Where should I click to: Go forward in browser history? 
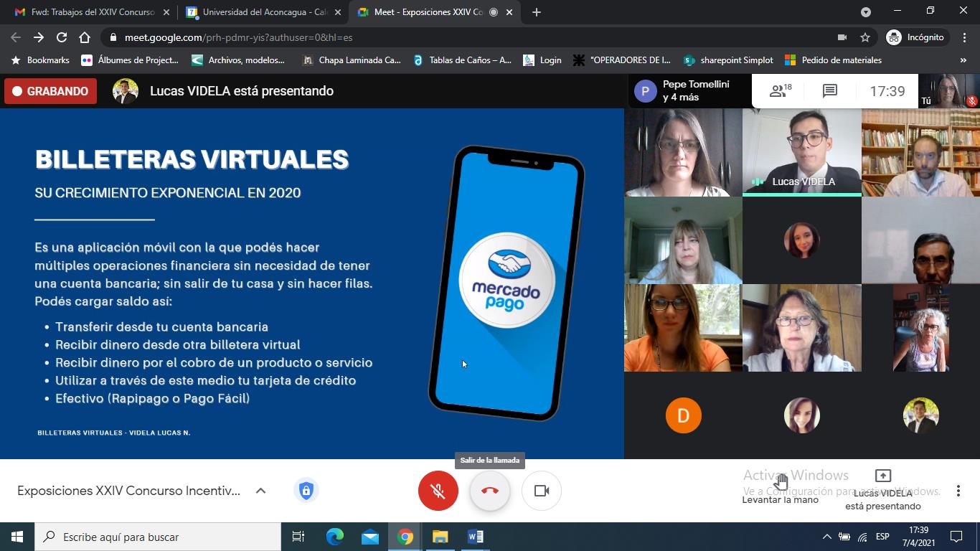(x=39, y=37)
